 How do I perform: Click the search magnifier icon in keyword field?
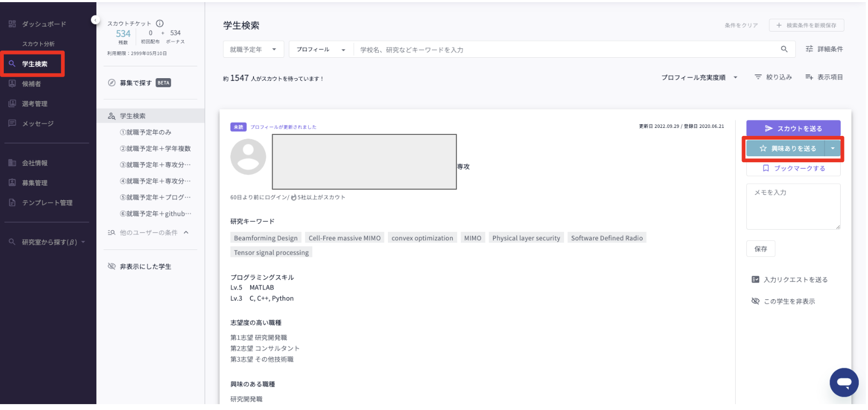pyautogui.click(x=784, y=49)
